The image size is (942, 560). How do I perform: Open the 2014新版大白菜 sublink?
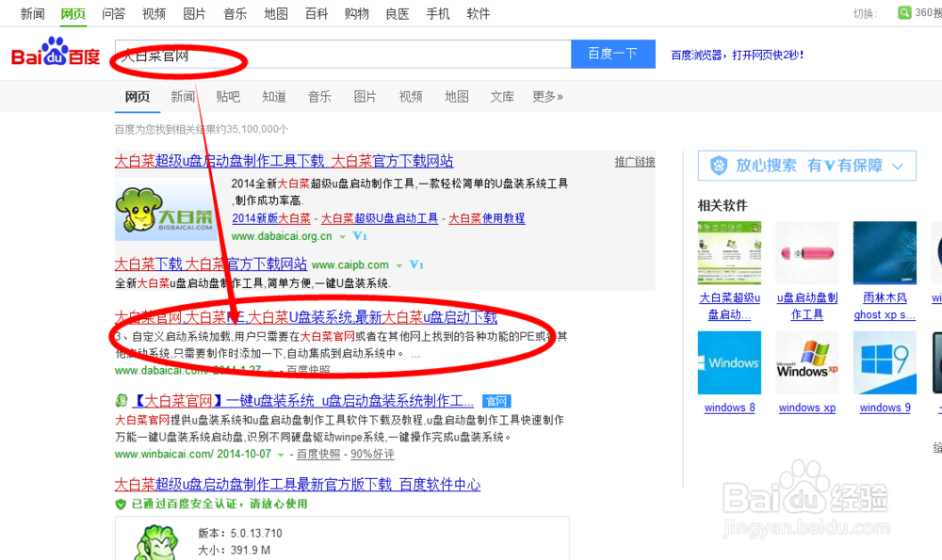(271, 218)
